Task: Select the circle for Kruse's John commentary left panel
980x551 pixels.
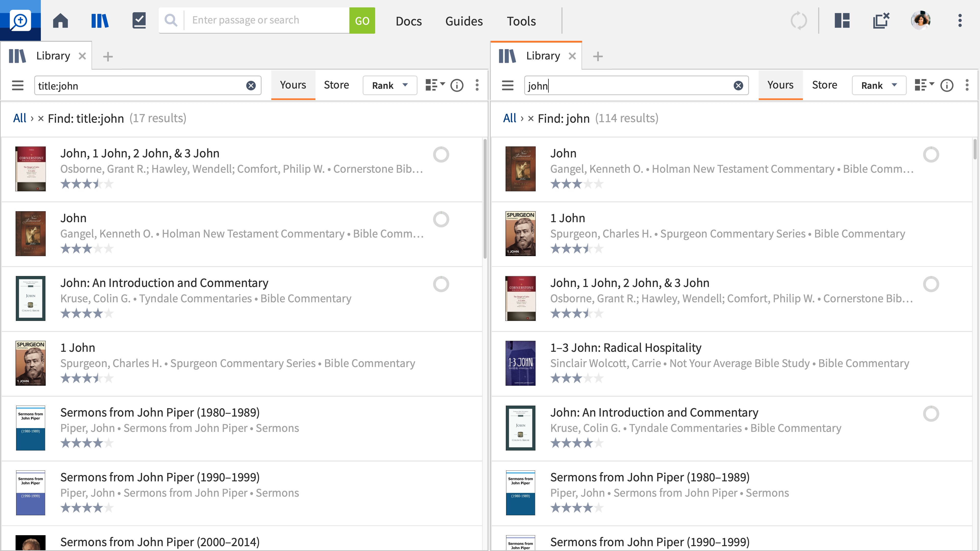Action: (x=441, y=284)
